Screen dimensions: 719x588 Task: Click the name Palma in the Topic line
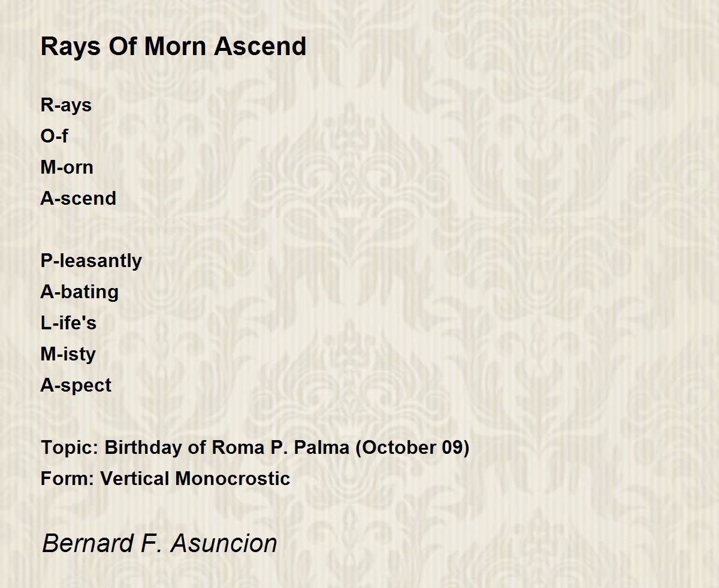(321, 447)
